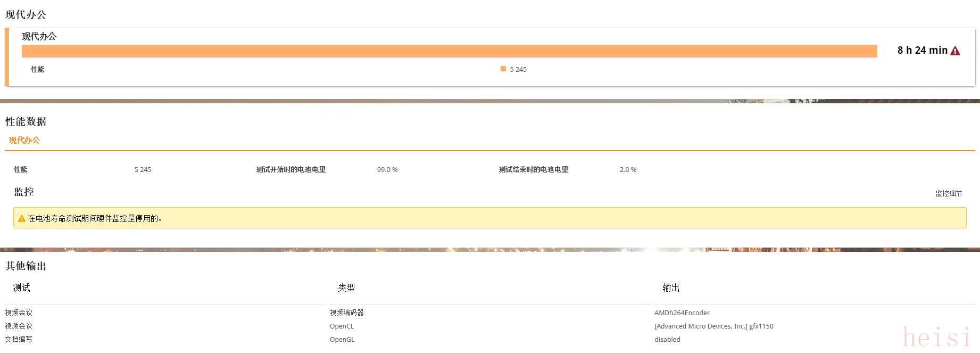Image resolution: width=980 pixels, height=353 pixels.
Task: Click the 类型 column header
Action: 346,288
